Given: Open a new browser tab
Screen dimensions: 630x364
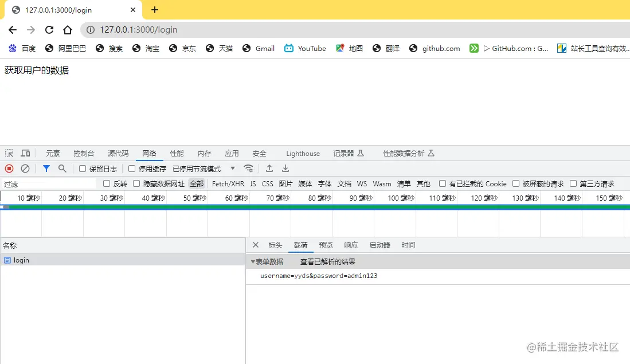Looking at the screenshot, I should click(155, 10).
